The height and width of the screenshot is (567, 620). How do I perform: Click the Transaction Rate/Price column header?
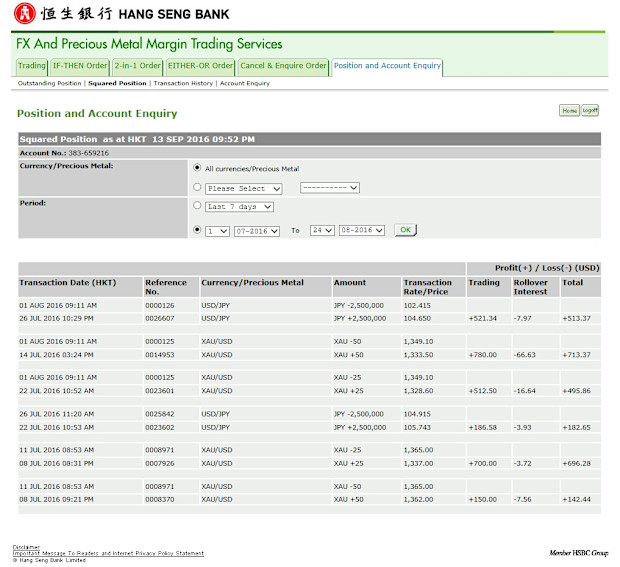pos(427,287)
